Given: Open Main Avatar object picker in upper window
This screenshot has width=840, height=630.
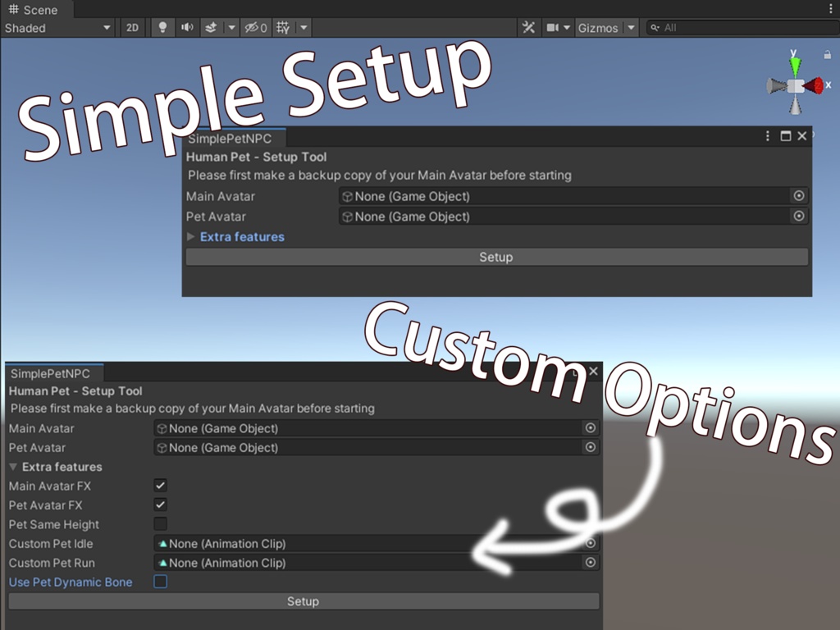Looking at the screenshot, I should tap(799, 196).
